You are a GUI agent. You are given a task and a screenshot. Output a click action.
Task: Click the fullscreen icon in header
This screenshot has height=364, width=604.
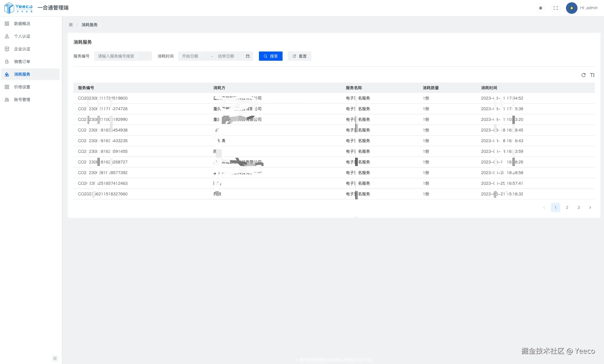(x=556, y=8)
